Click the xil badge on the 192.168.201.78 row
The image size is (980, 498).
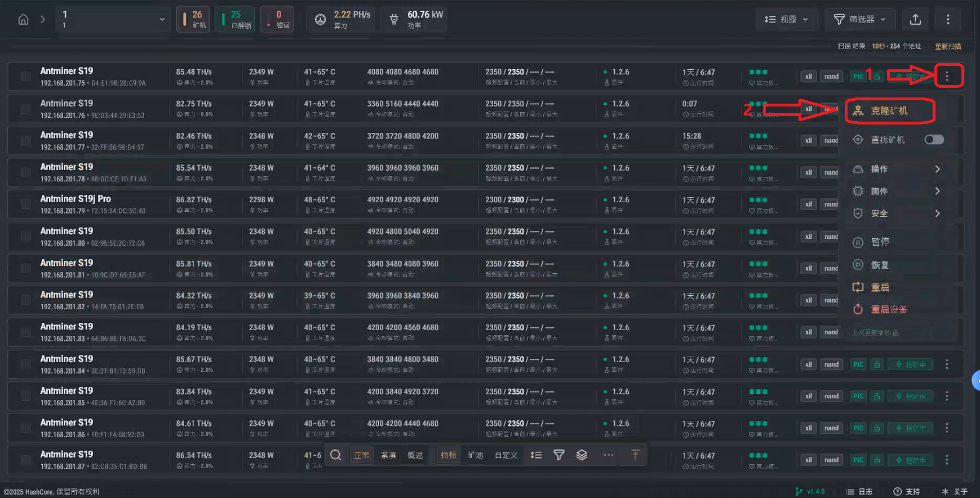pyautogui.click(x=809, y=172)
